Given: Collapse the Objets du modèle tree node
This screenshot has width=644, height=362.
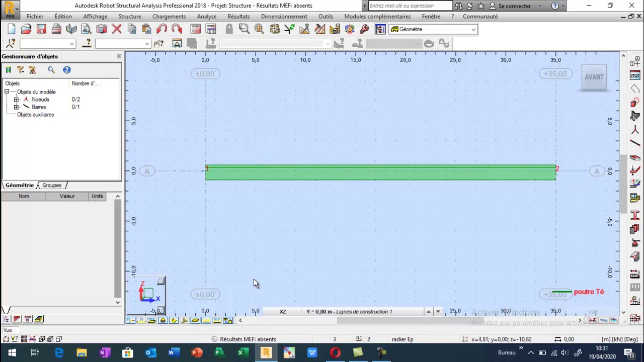Looking at the screenshot, I should pos(7,92).
